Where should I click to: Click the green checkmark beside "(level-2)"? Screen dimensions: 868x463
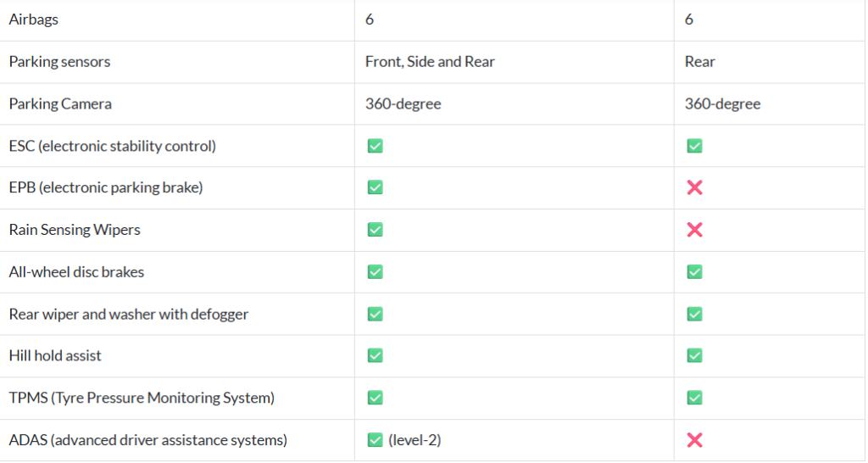point(375,440)
